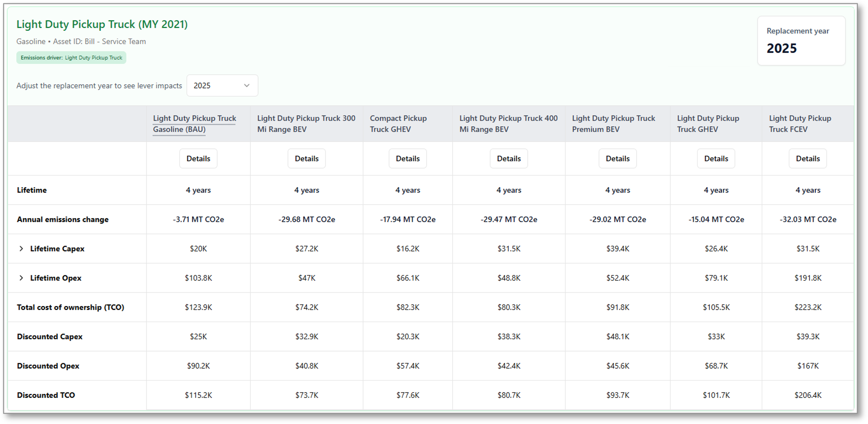The image size is (868, 424).
Task: Open Details for 300 Mi Range BEV
Action: click(x=306, y=158)
